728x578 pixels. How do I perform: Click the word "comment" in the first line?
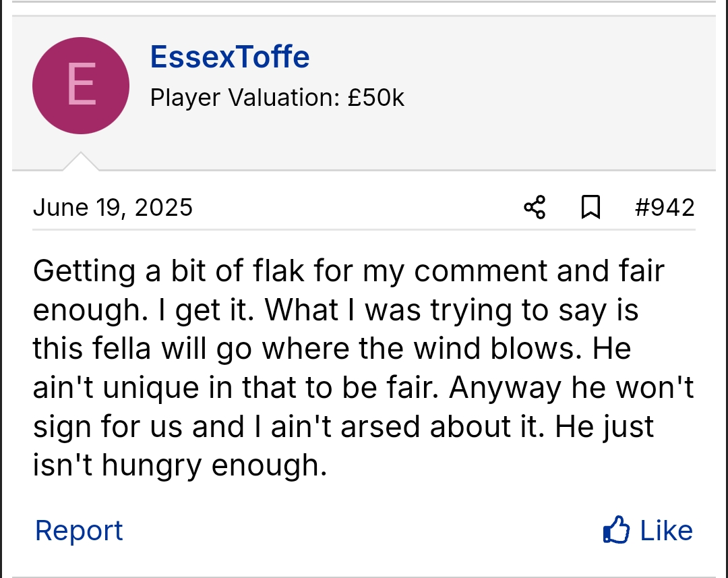tap(481, 271)
